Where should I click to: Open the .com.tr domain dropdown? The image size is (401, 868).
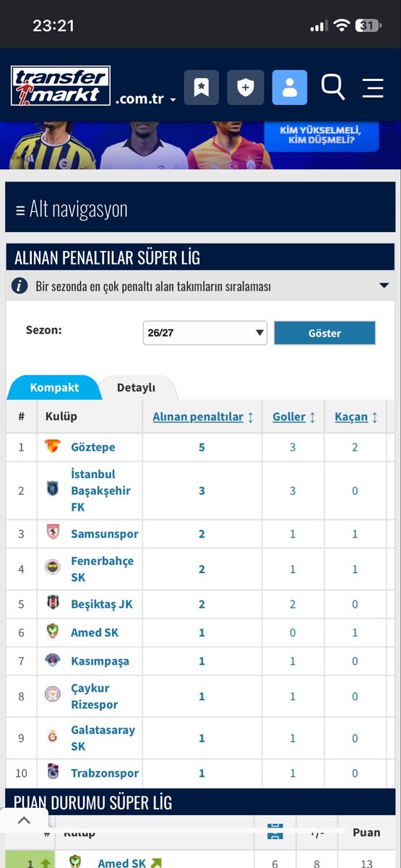pos(145,99)
